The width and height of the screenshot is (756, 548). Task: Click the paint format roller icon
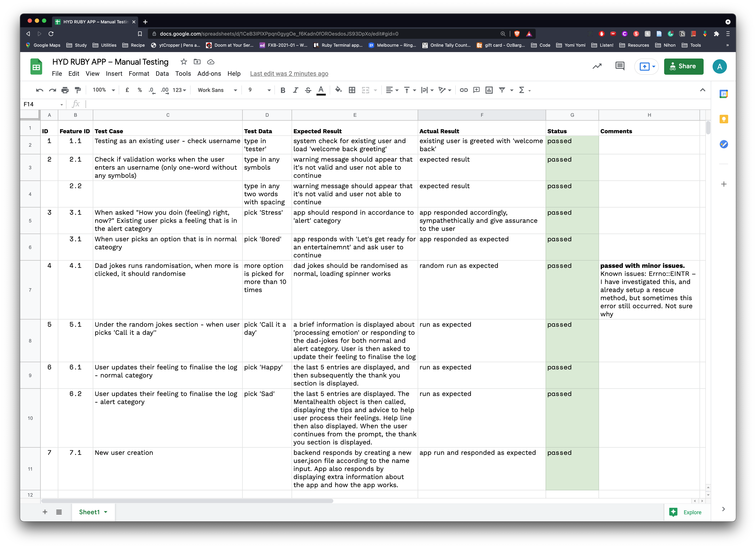pos(78,90)
